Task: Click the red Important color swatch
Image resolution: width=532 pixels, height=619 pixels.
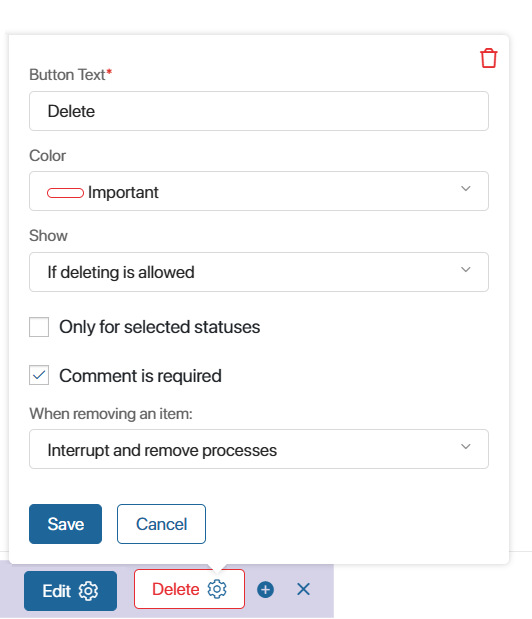Action: point(65,193)
